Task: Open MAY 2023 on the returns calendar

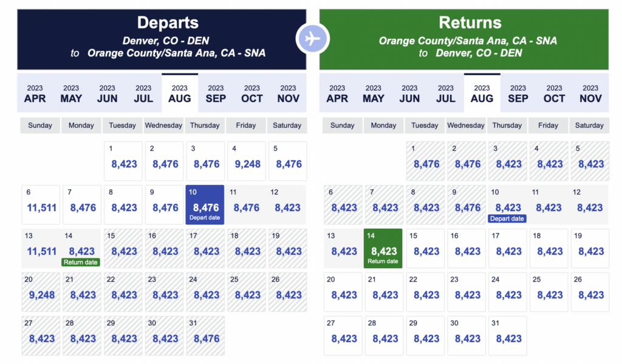Action: [x=373, y=92]
